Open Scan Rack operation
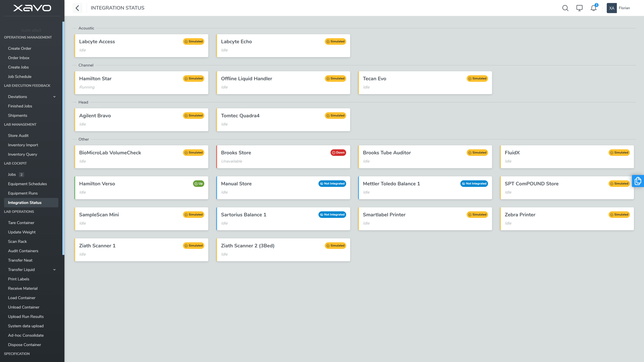644x362 pixels. tap(17, 242)
